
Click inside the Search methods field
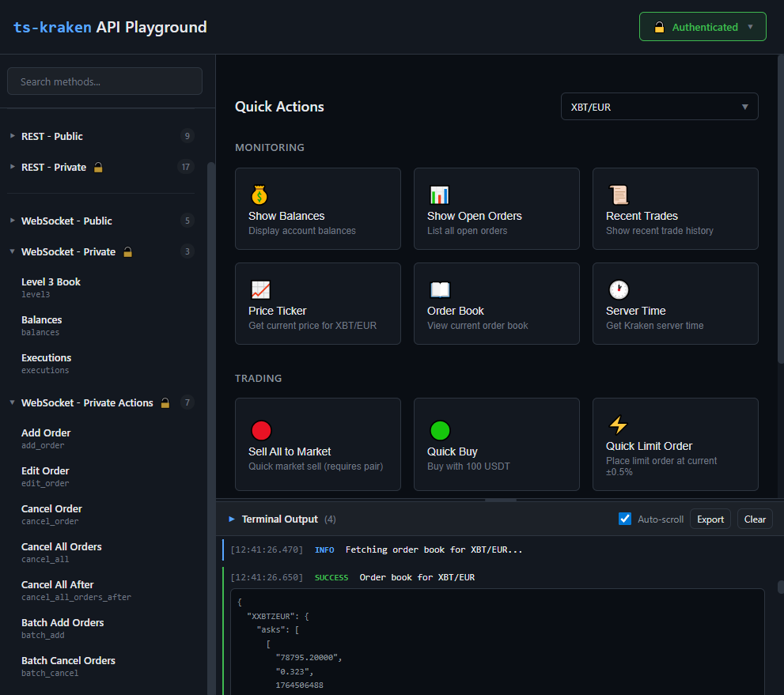(x=104, y=81)
